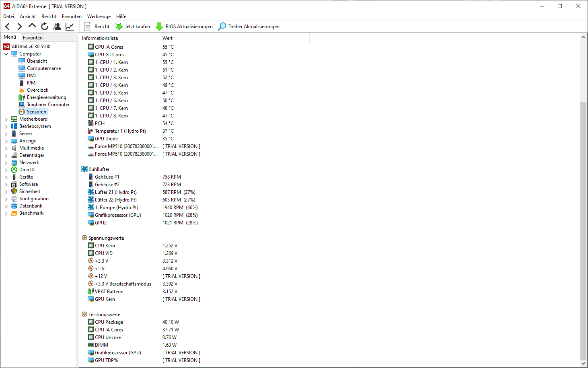Image resolution: width=588 pixels, height=368 pixels.
Task: Open the Werkzeuge menu
Action: [99, 16]
